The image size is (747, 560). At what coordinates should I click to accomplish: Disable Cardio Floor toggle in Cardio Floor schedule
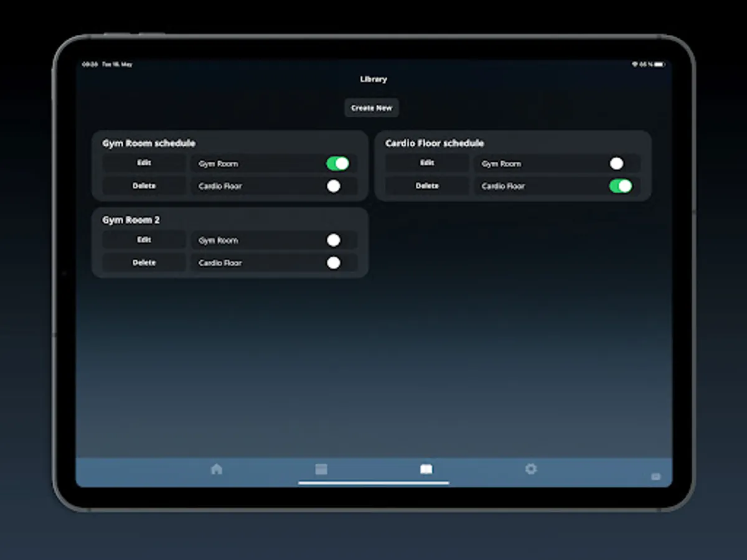click(x=621, y=186)
